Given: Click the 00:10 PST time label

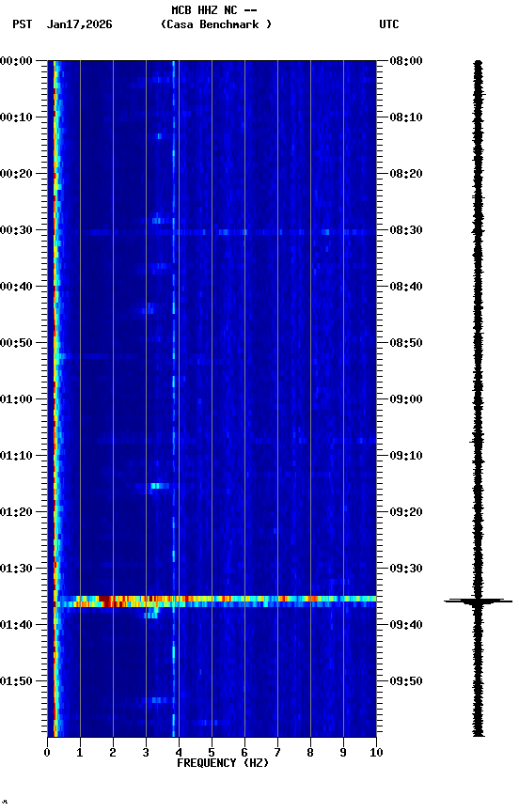Looking at the screenshot, I should coord(16,117).
